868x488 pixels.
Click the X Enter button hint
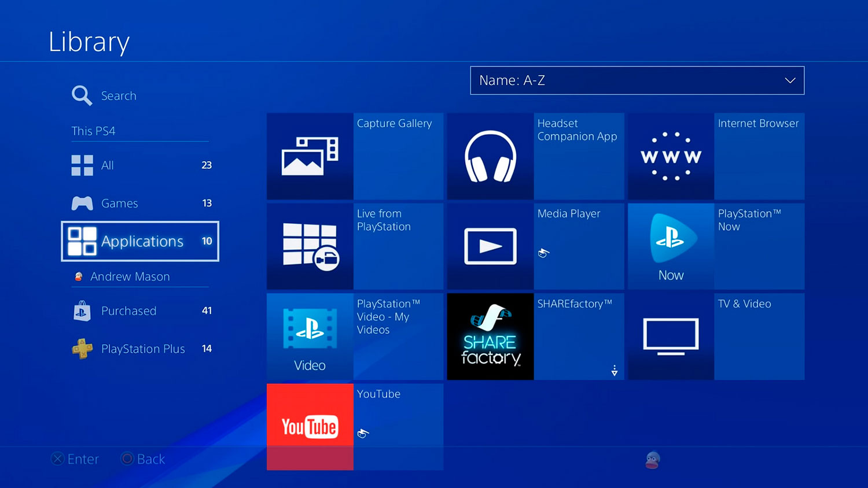click(x=75, y=459)
